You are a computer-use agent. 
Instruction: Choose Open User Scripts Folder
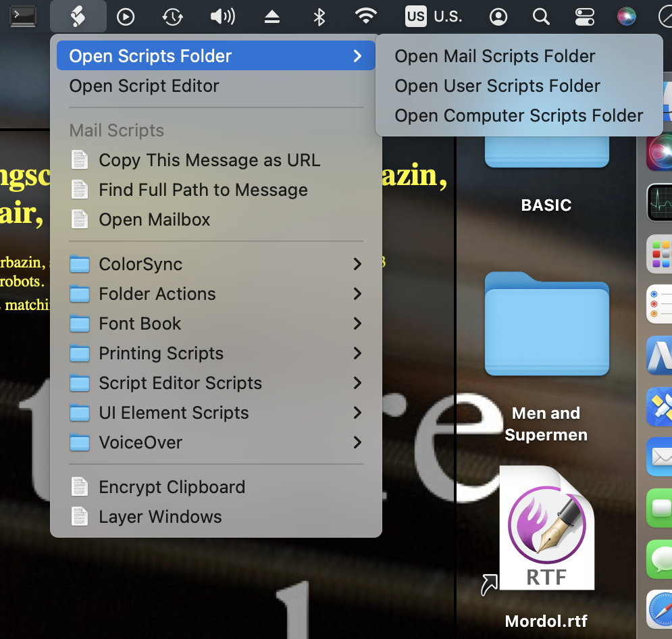pyautogui.click(x=497, y=86)
